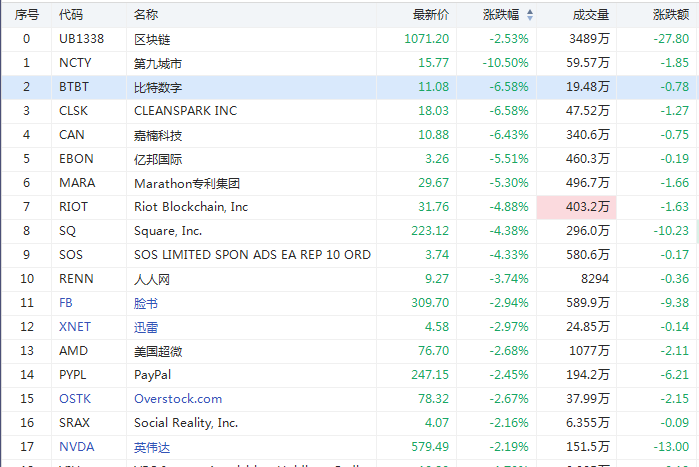Open the NVDA stock code link
This screenshot has width=699, height=467.
click(76, 446)
